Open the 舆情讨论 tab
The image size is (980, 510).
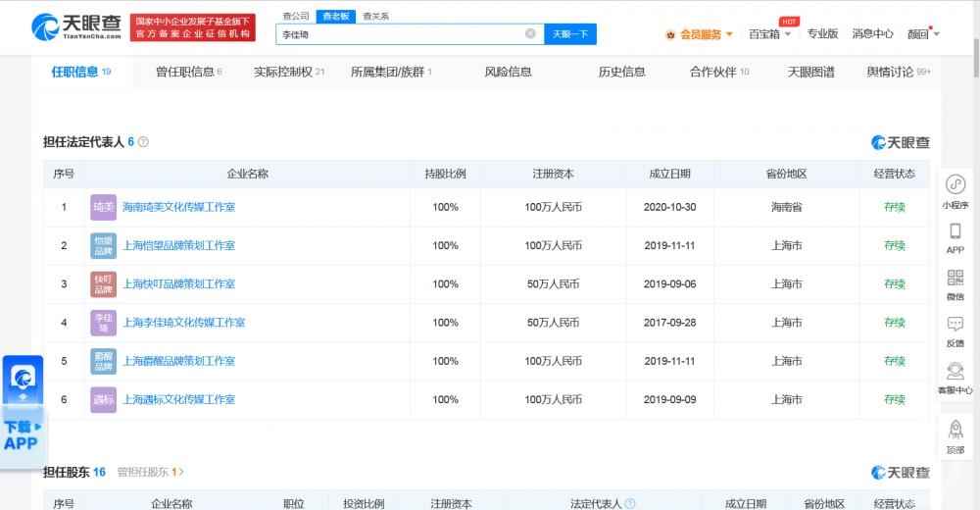coord(898,72)
